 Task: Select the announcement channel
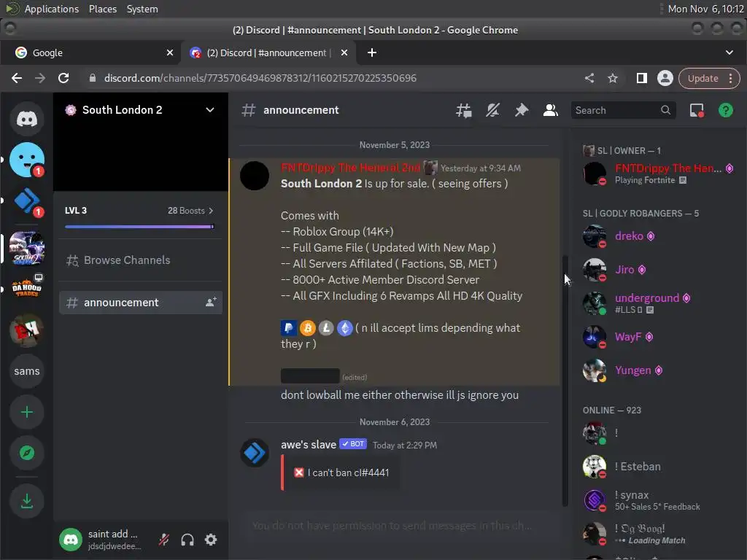[x=141, y=303]
